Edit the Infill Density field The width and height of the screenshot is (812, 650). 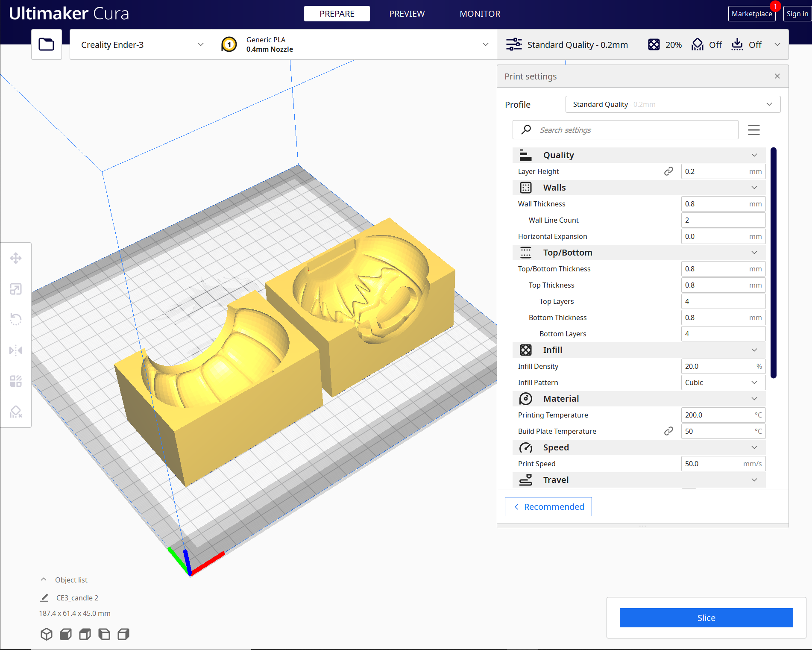pos(723,366)
